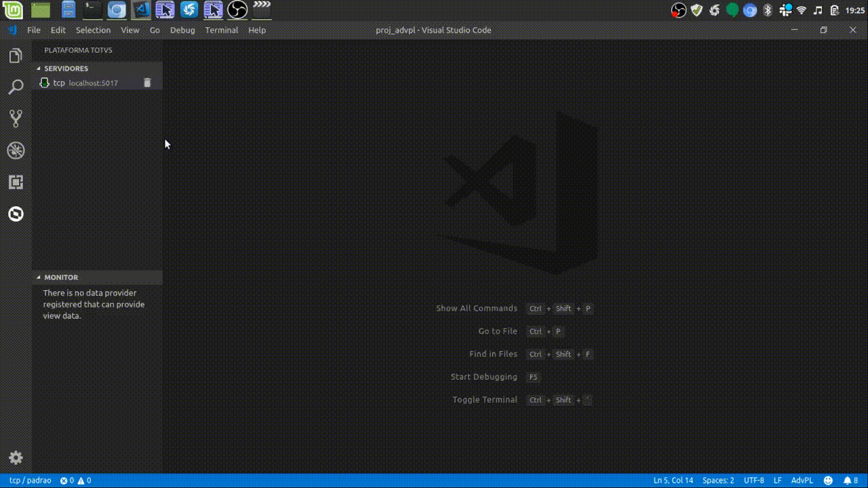Launch the terminal from the taskbar
The image size is (868, 488).
pos(92,9)
